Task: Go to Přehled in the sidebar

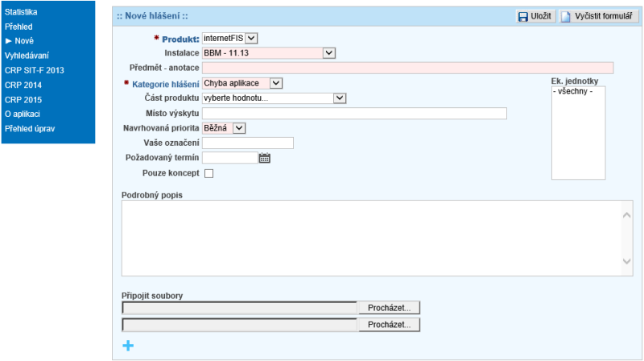Action: (19, 27)
